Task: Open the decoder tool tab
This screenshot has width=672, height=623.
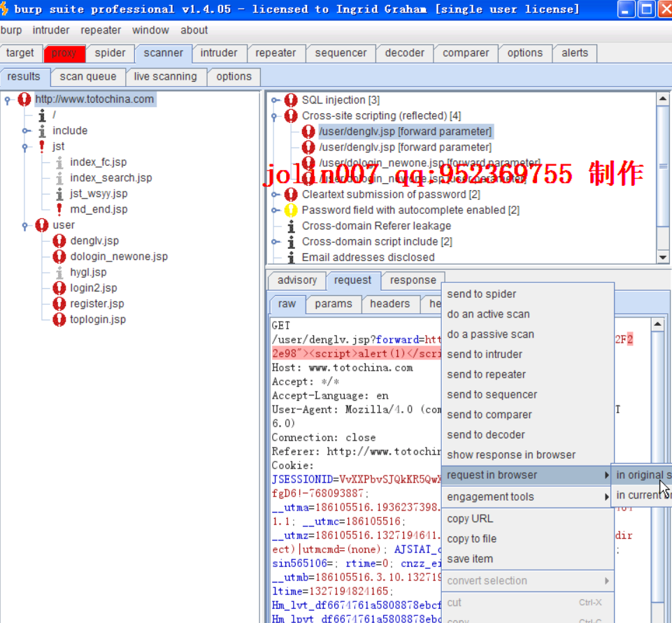Action: [405, 53]
